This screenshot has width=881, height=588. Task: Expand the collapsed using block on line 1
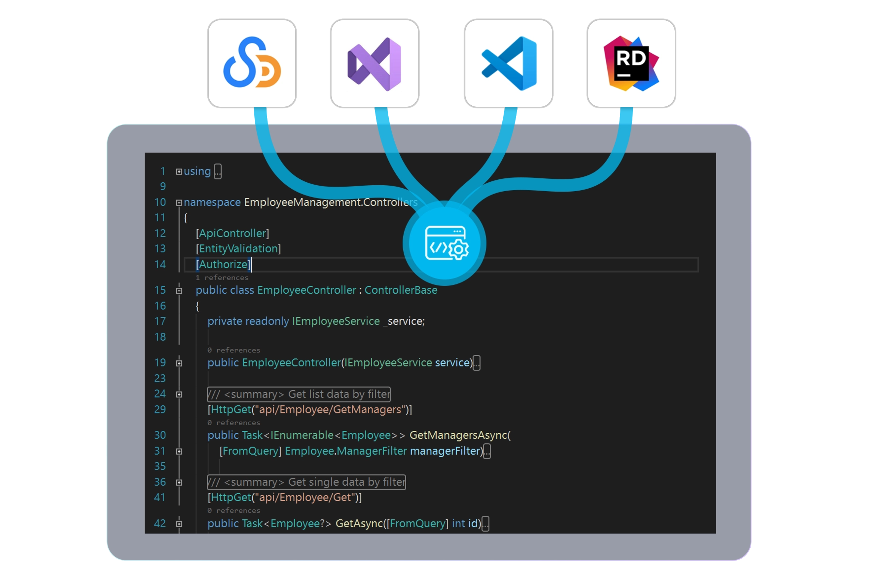point(179,172)
